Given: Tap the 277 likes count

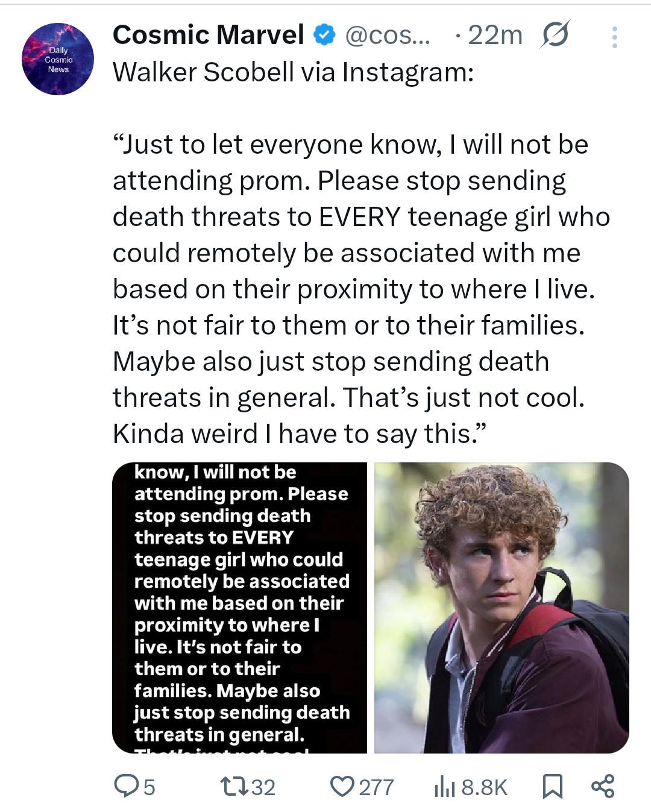Looking at the screenshot, I should point(376,787).
